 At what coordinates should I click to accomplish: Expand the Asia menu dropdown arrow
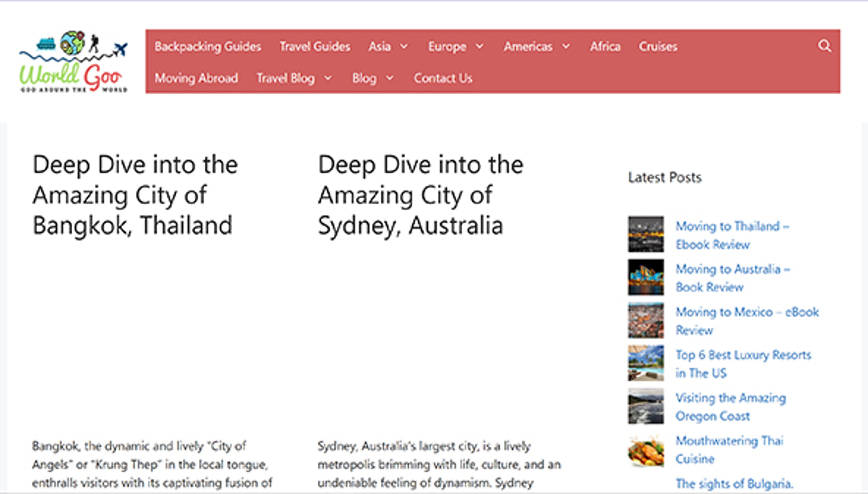[404, 46]
